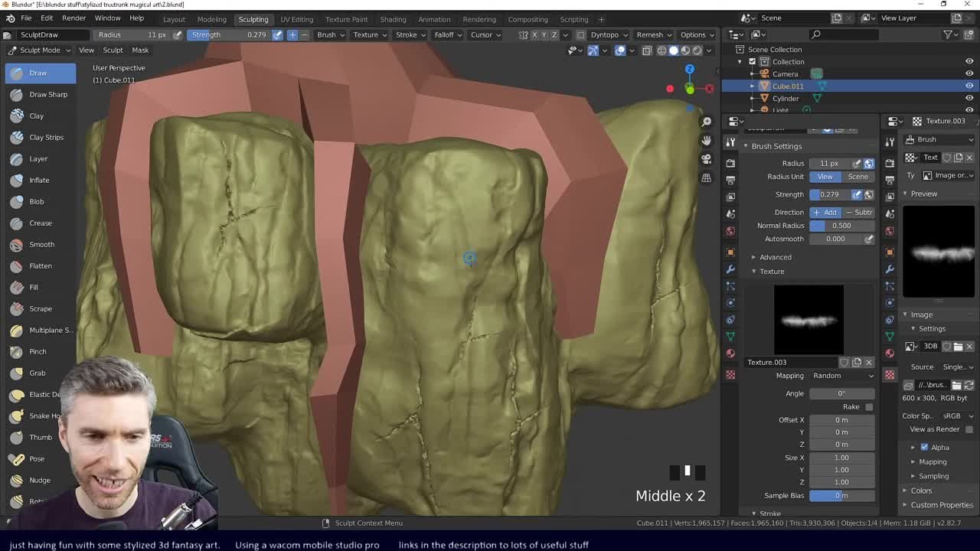Expand the Advanced brush settings section
This screenshot has width=980, height=551.
(x=775, y=257)
